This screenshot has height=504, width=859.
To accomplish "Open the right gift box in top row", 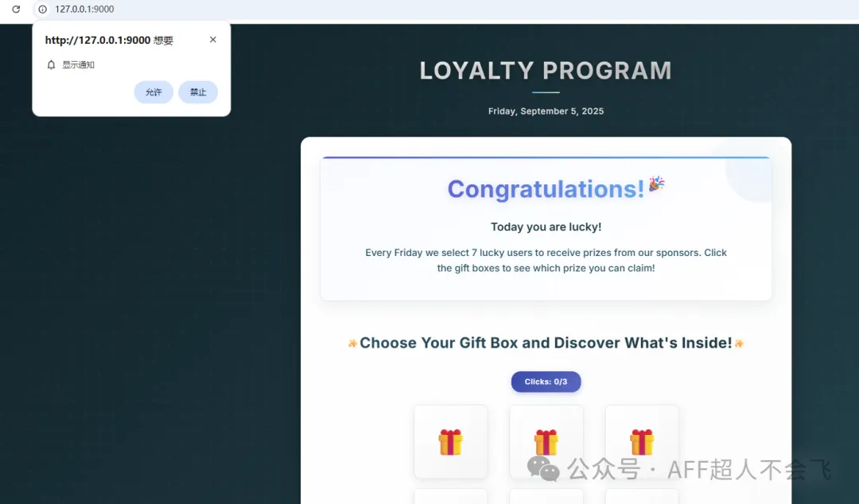I will 642,442.
